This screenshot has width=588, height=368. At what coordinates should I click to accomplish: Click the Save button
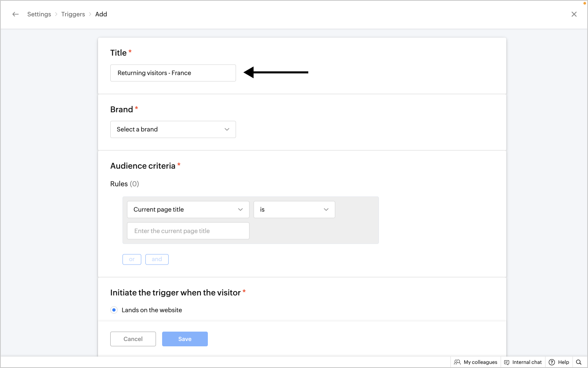185,339
